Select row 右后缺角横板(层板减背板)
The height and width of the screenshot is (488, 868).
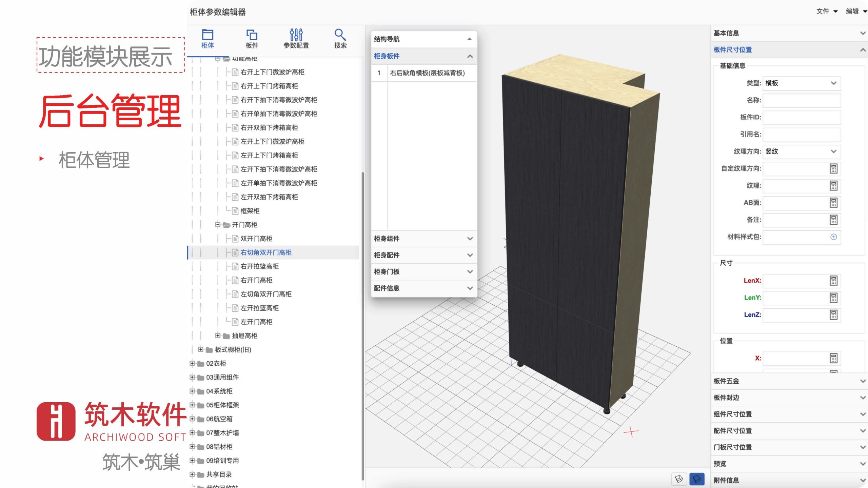[x=427, y=73]
